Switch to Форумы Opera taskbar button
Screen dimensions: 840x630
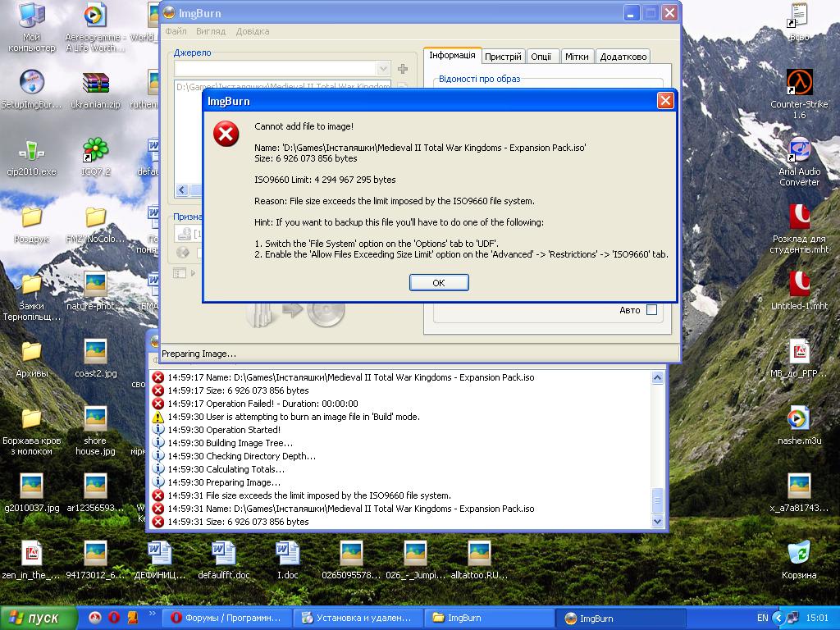tap(227, 618)
